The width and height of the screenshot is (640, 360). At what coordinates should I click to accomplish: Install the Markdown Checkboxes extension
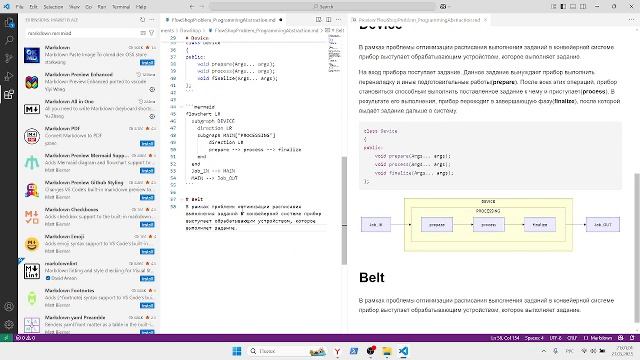(x=147, y=224)
